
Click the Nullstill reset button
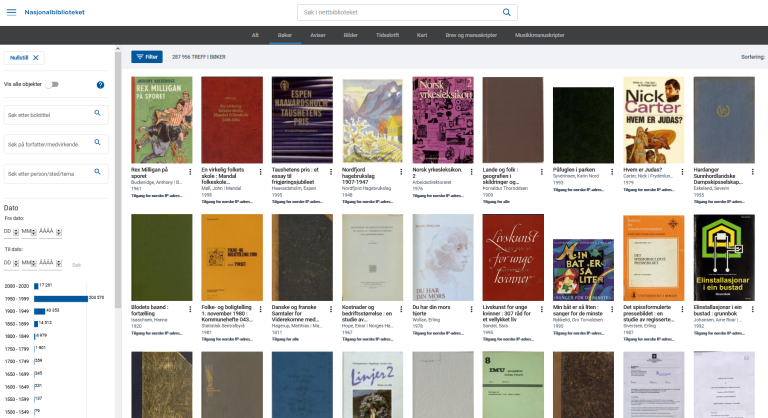click(x=24, y=58)
